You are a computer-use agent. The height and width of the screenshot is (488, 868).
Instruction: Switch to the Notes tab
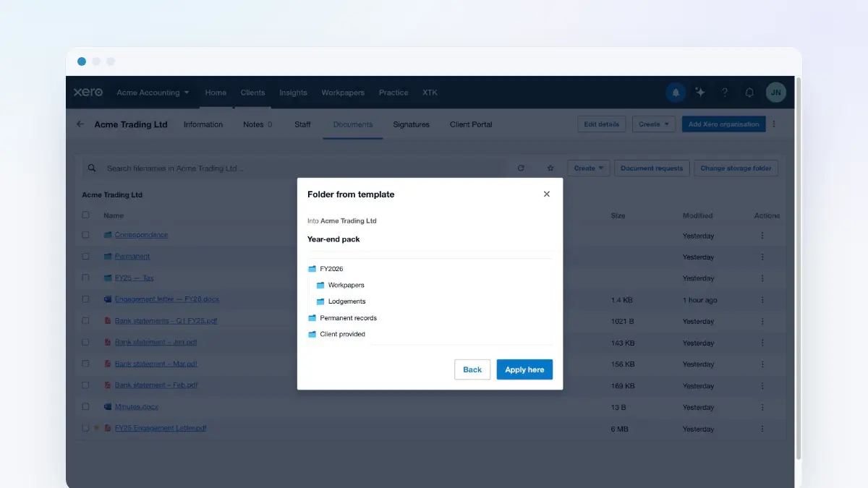(x=258, y=124)
